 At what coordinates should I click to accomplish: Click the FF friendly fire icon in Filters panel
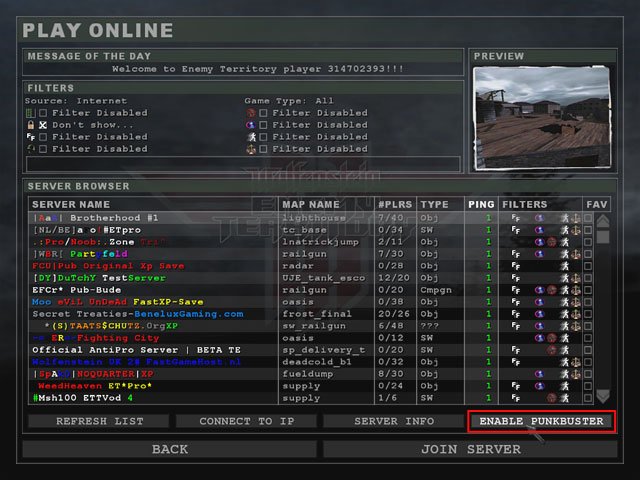pyautogui.click(x=31, y=137)
